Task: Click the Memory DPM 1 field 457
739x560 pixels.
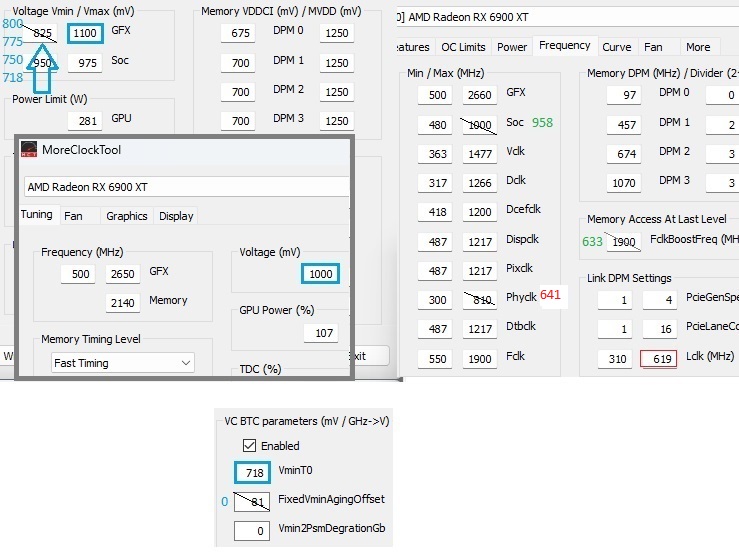Action: 624,125
